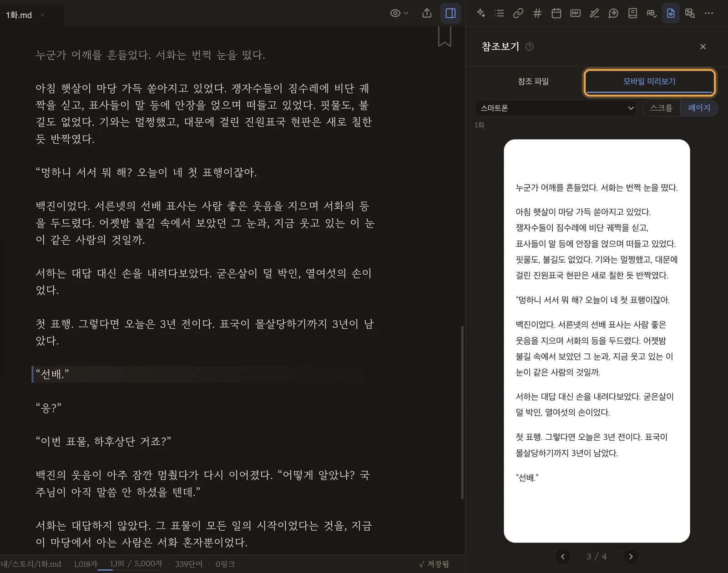Close the 참조보기 panel

point(703,46)
